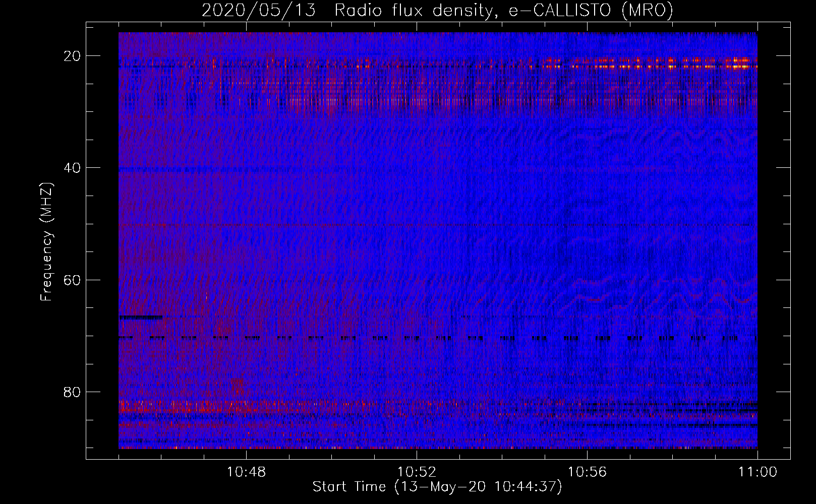This screenshot has width=816, height=504.
Task: Click the '20' frequency tick label
Action: [x=73, y=56]
